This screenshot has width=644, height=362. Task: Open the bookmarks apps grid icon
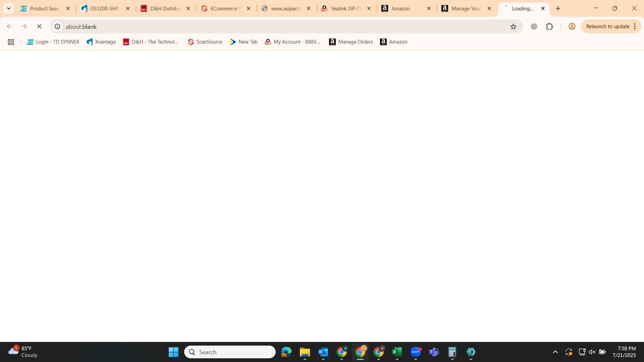(x=11, y=42)
